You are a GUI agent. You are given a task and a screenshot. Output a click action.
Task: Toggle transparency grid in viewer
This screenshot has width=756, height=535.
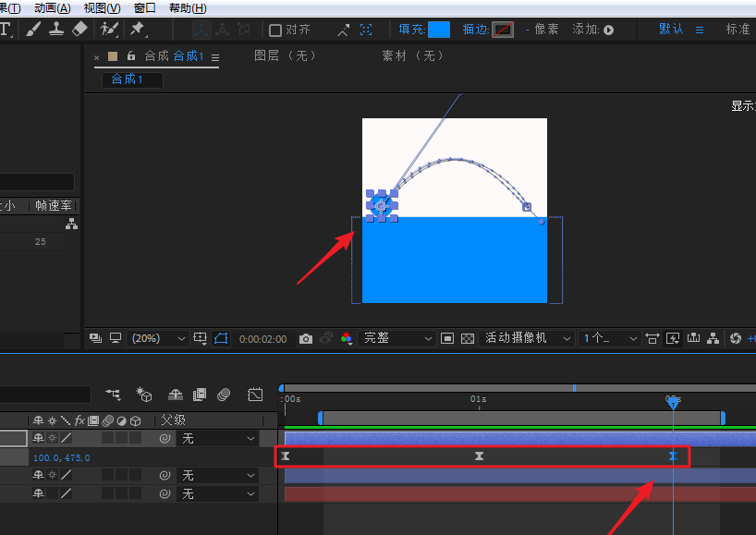468,339
